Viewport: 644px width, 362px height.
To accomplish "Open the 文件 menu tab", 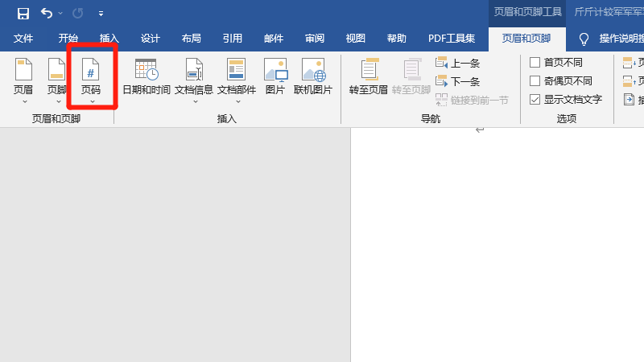I will coord(23,39).
